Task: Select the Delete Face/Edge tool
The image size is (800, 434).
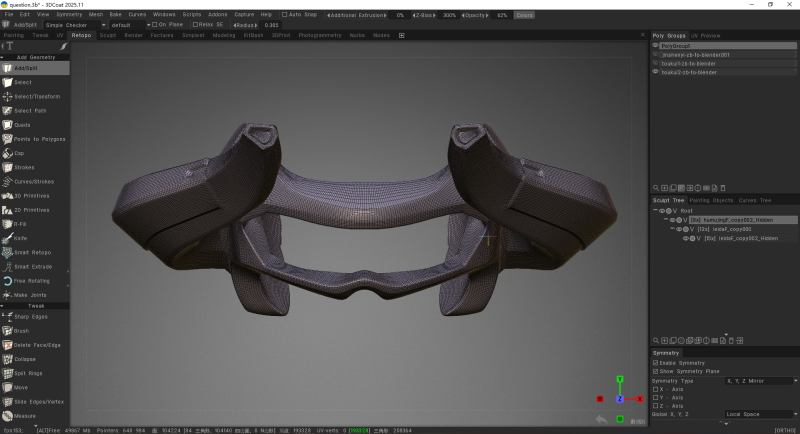Action: pyautogui.click(x=36, y=344)
